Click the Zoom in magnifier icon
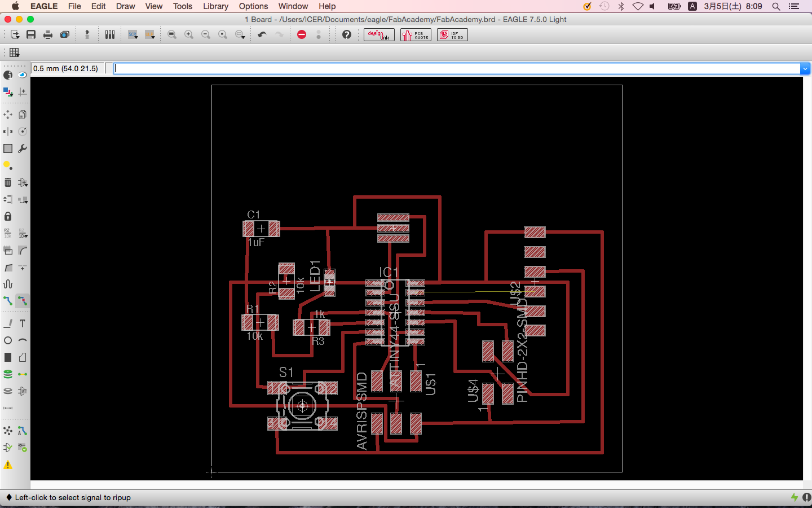This screenshot has height=508, width=812. pyautogui.click(x=189, y=34)
